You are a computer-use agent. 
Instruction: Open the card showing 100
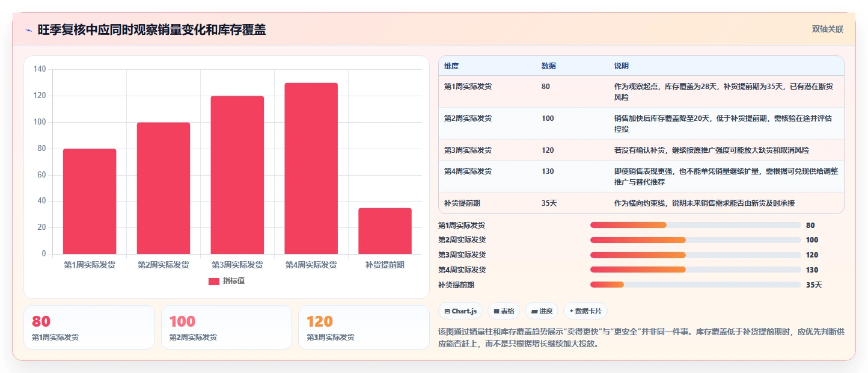[x=226, y=327]
